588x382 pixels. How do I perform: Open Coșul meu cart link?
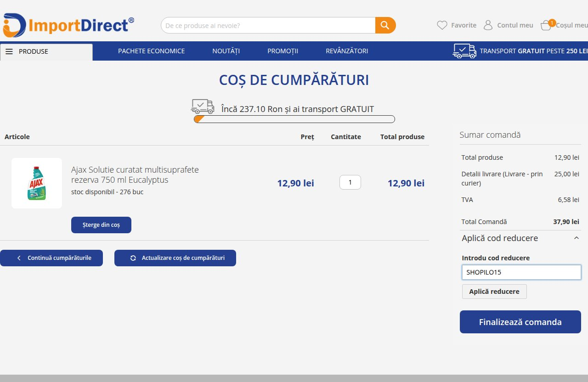tap(572, 25)
